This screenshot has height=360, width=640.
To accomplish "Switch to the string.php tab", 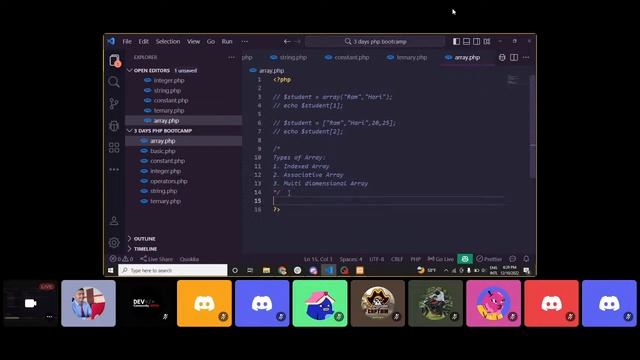I will click(x=289, y=58).
